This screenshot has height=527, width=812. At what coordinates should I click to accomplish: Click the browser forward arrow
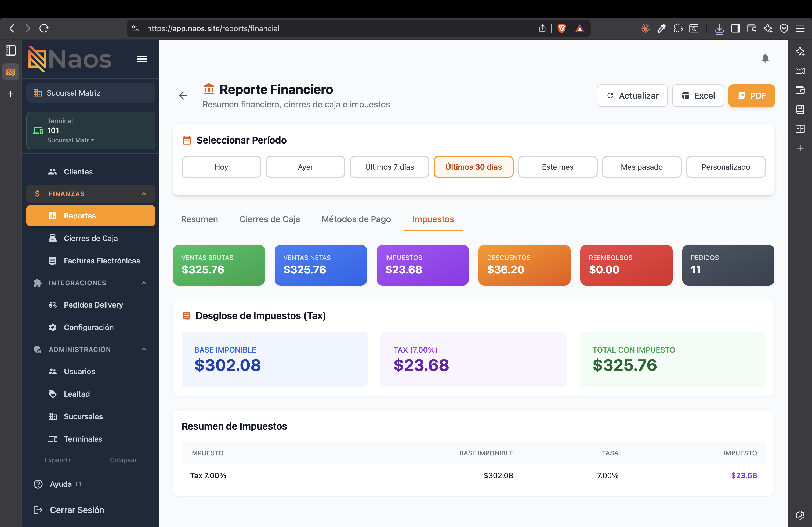coord(28,28)
